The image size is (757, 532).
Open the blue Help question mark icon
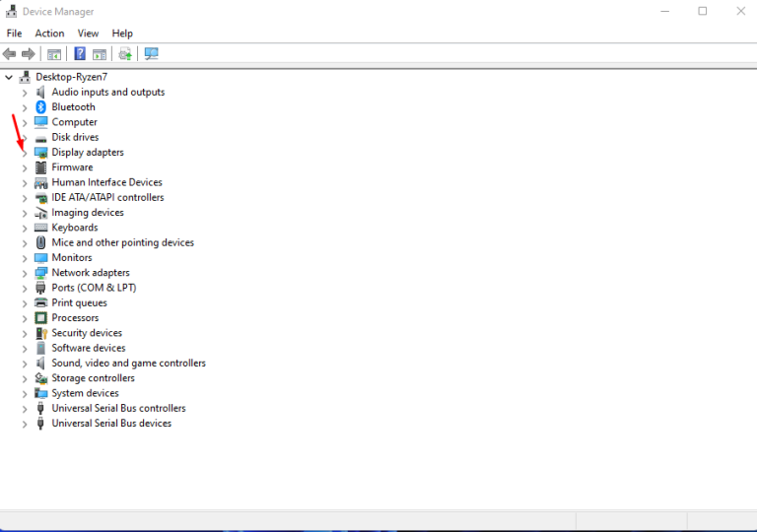coord(80,53)
